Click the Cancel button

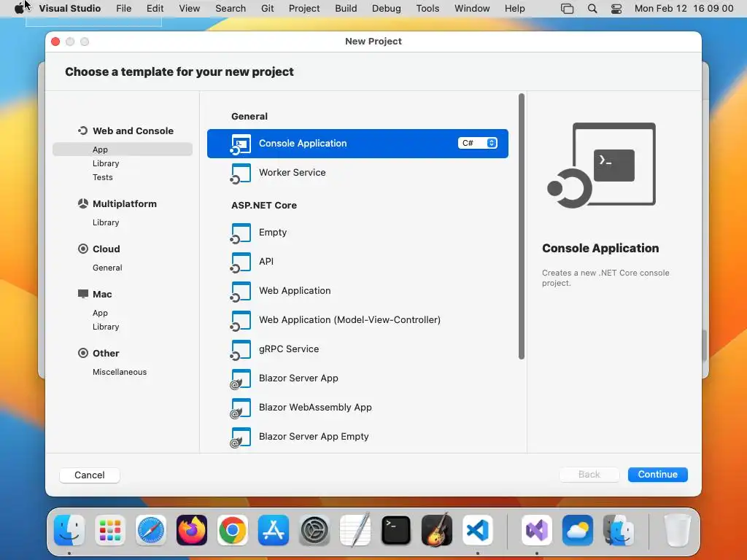coord(90,475)
